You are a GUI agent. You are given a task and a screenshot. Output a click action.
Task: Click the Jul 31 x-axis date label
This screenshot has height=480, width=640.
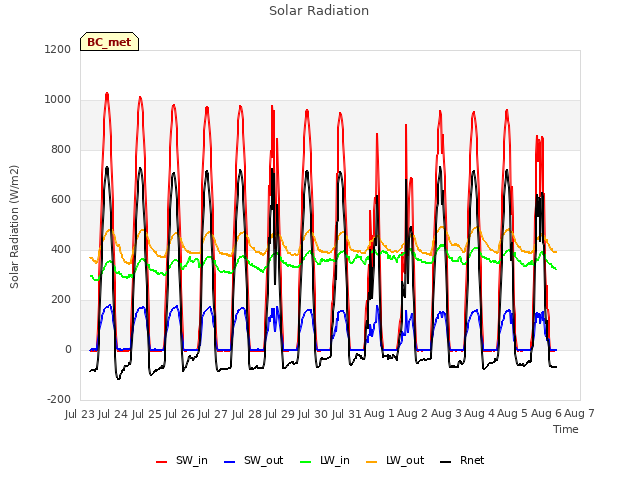346,414
